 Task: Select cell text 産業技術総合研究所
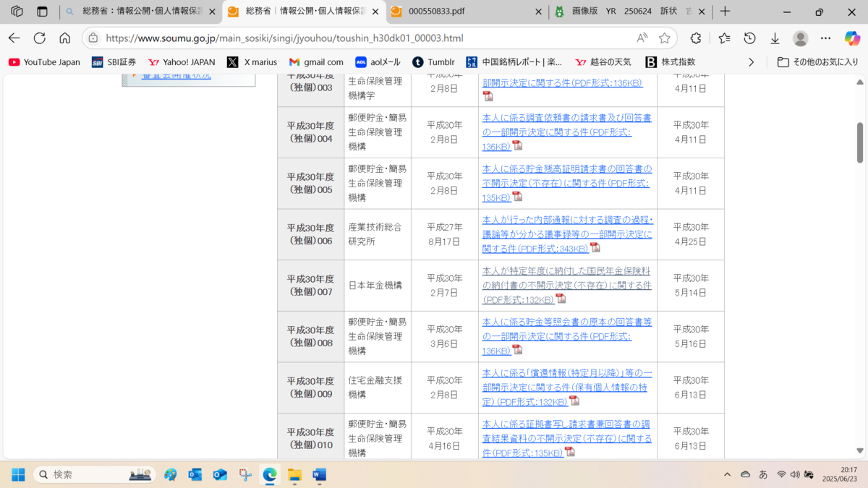[x=375, y=234]
